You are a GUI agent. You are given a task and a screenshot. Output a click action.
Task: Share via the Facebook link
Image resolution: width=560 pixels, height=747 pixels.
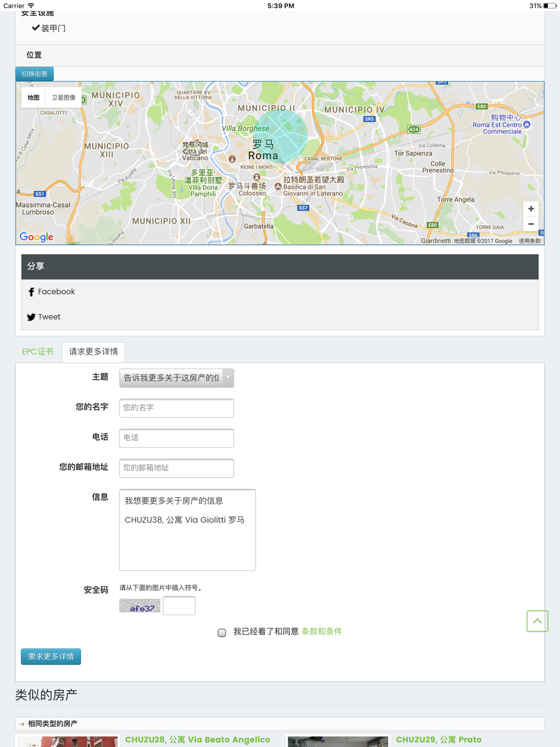(57, 292)
